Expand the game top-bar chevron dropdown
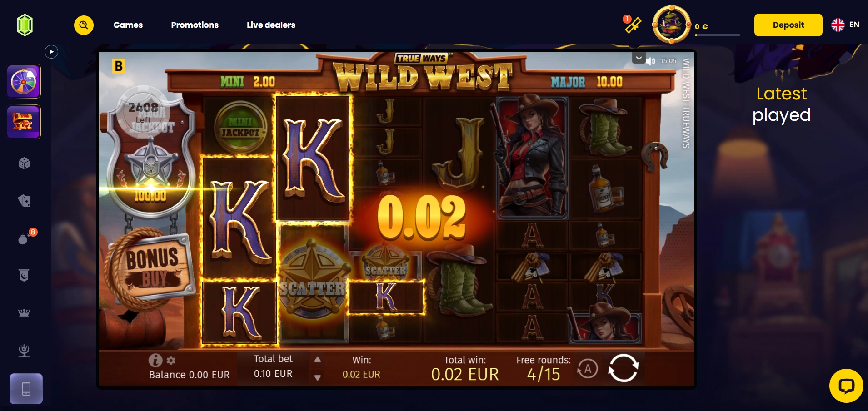868x411 pixels. [639, 58]
